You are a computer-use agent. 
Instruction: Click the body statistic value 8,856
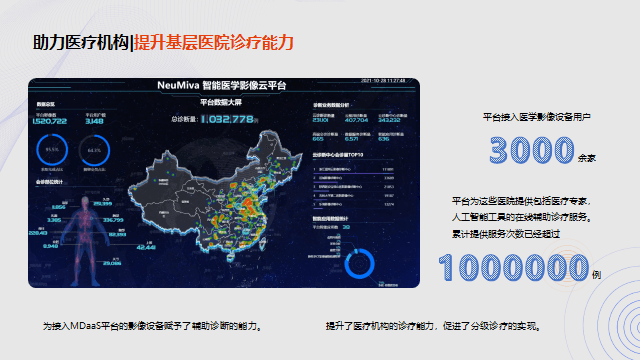pyautogui.click(x=58, y=207)
